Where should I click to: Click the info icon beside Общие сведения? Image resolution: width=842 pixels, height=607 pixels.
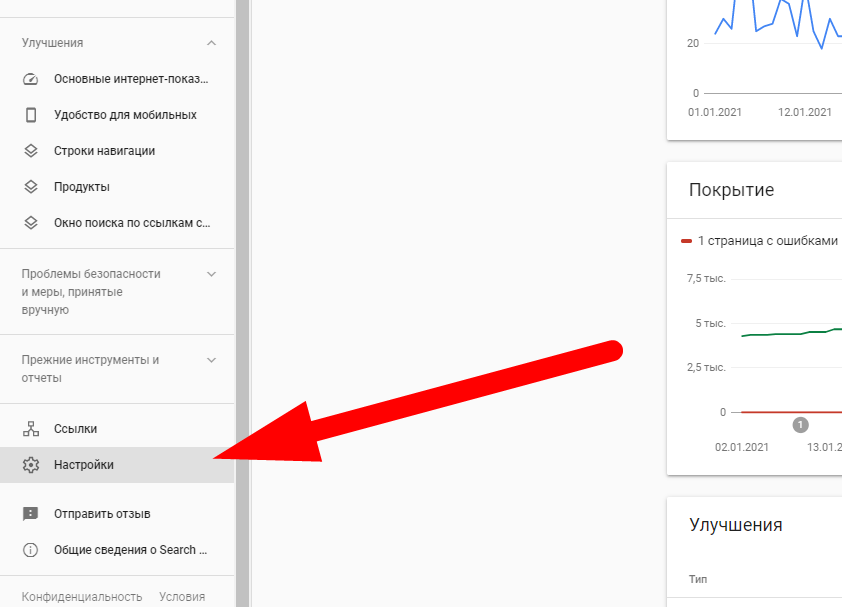31,550
